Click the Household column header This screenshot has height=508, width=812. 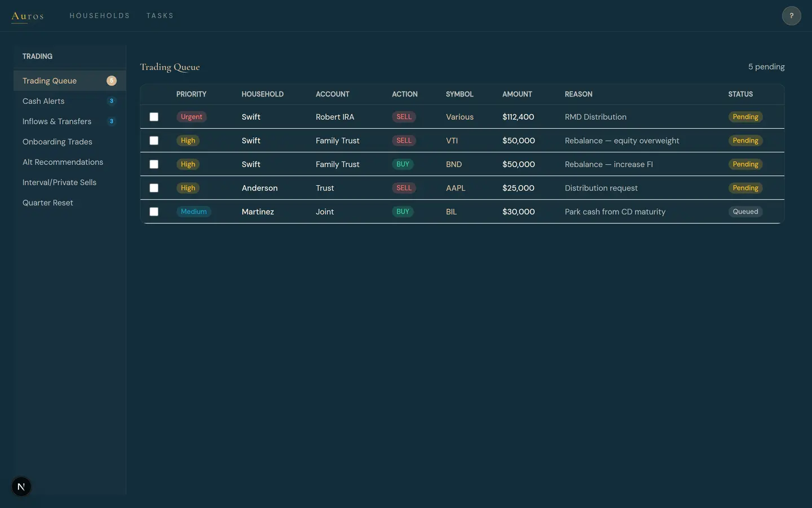[262, 94]
